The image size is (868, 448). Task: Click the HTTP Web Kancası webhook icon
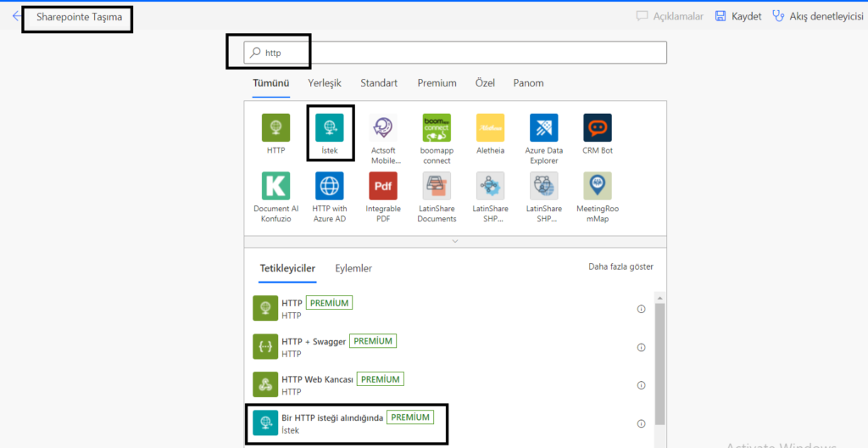[265, 385]
